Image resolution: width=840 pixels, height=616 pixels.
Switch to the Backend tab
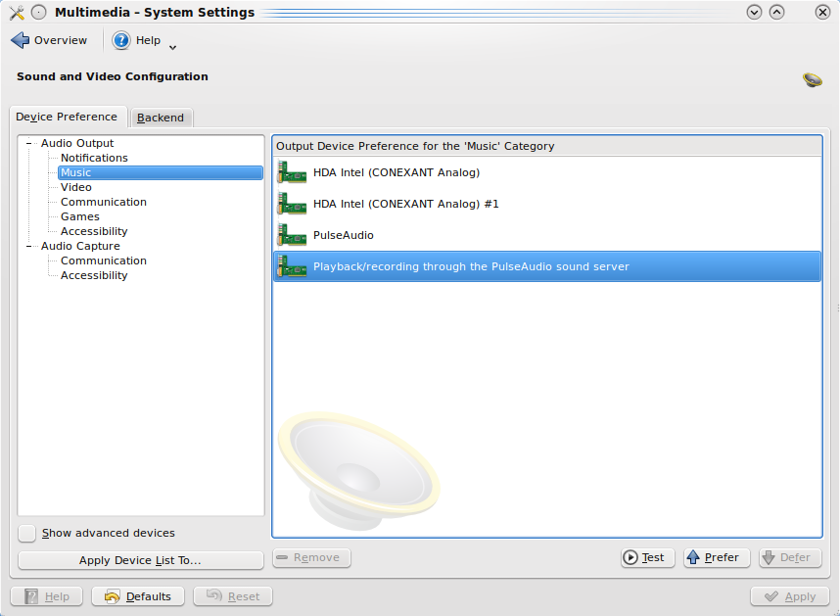click(161, 118)
